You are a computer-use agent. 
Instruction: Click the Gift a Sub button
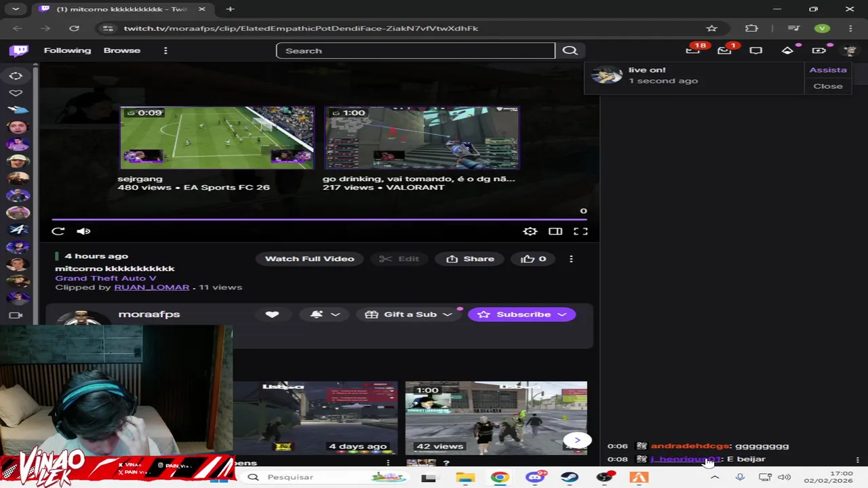(410, 314)
